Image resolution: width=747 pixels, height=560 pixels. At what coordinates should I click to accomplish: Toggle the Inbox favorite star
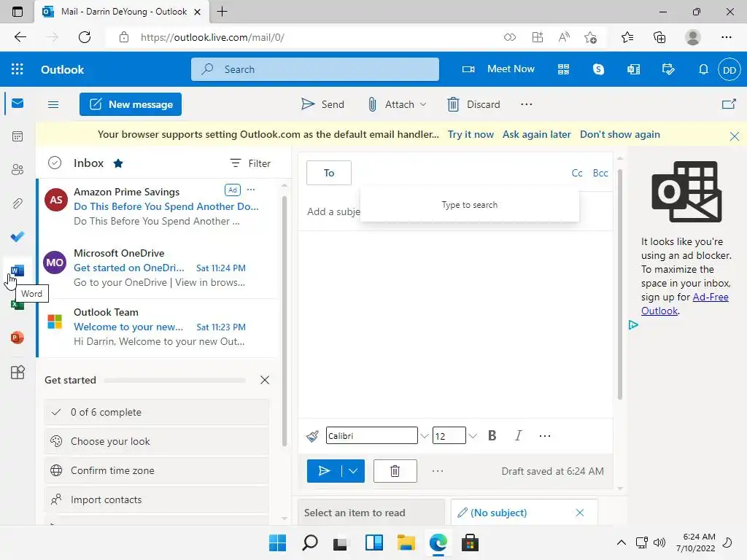tap(118, 163)
